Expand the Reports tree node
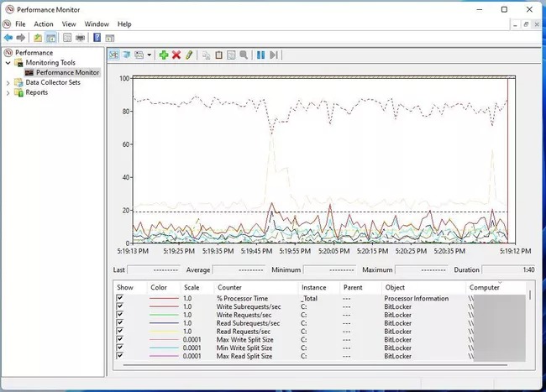The image size is (546, 392). tap(8, 93)
